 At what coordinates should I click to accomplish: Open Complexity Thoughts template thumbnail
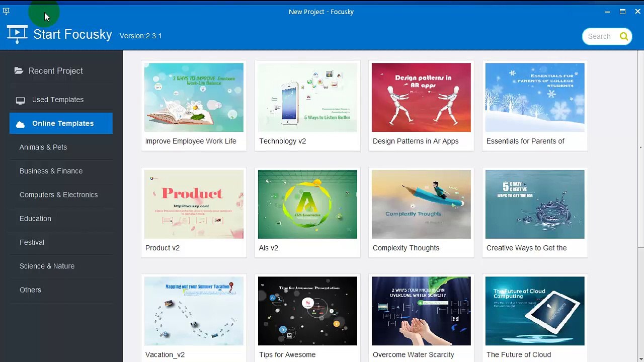pos(421,204)
